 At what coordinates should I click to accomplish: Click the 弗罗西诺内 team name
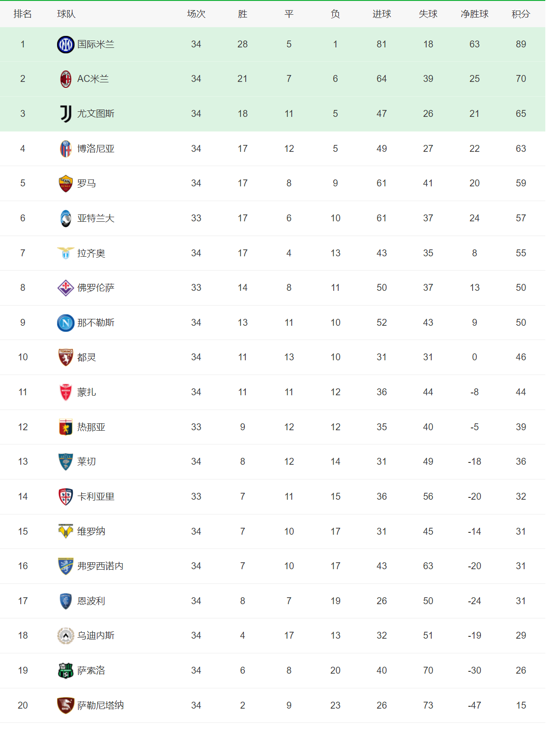(x=100, y=566)
